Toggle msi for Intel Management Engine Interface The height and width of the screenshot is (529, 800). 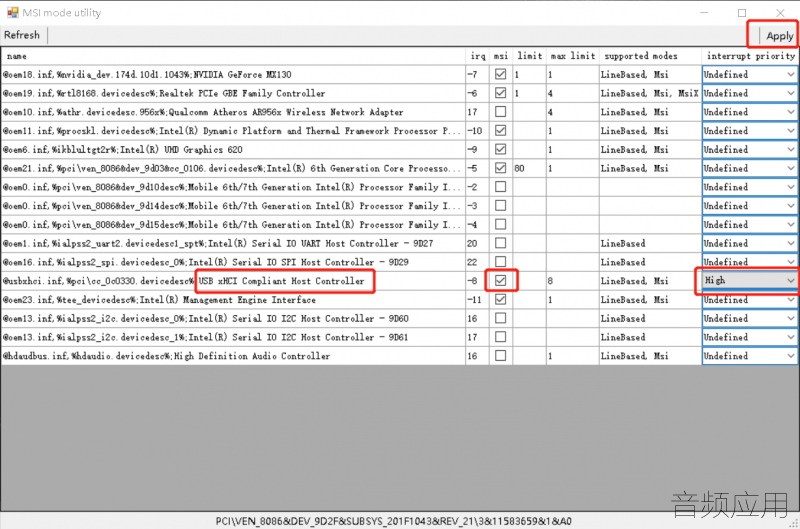tap(501, 299)
